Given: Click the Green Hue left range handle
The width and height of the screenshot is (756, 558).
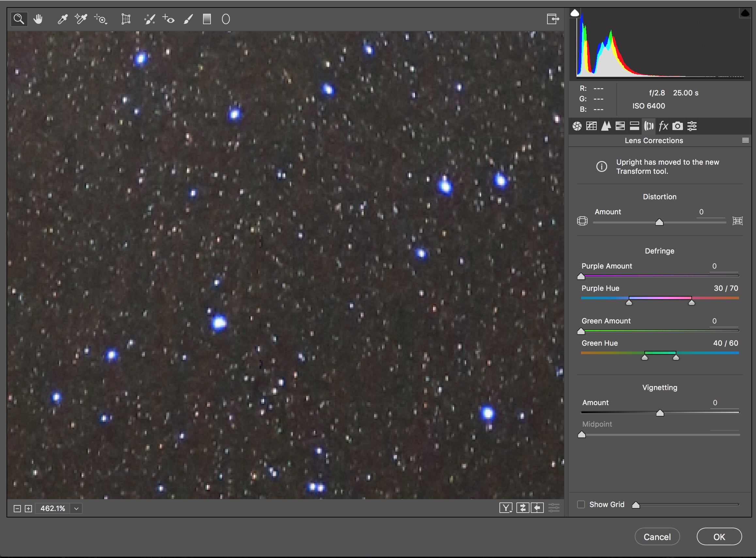Looking at the screenshot, I should pos(645,357).
